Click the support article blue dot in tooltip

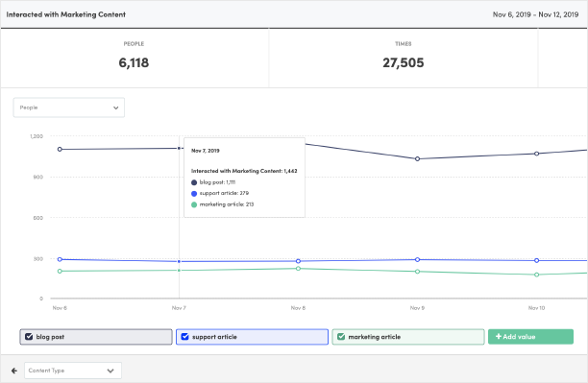pyautogui.click(x=194, y=194)
